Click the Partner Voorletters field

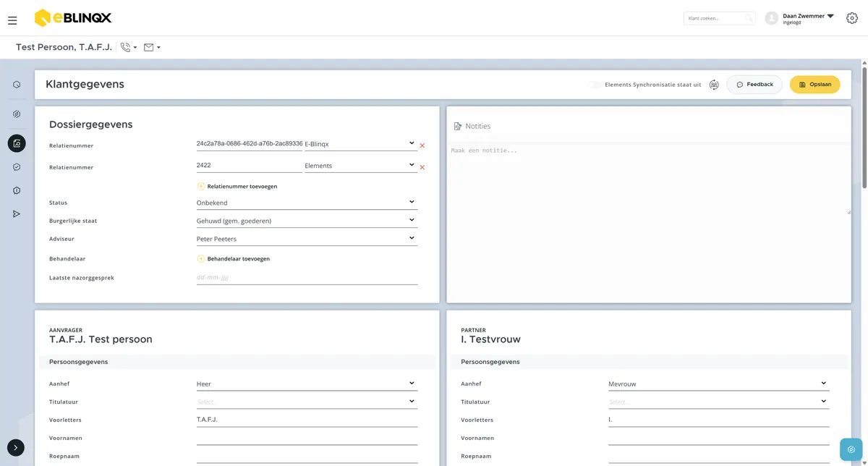[719, 420]
